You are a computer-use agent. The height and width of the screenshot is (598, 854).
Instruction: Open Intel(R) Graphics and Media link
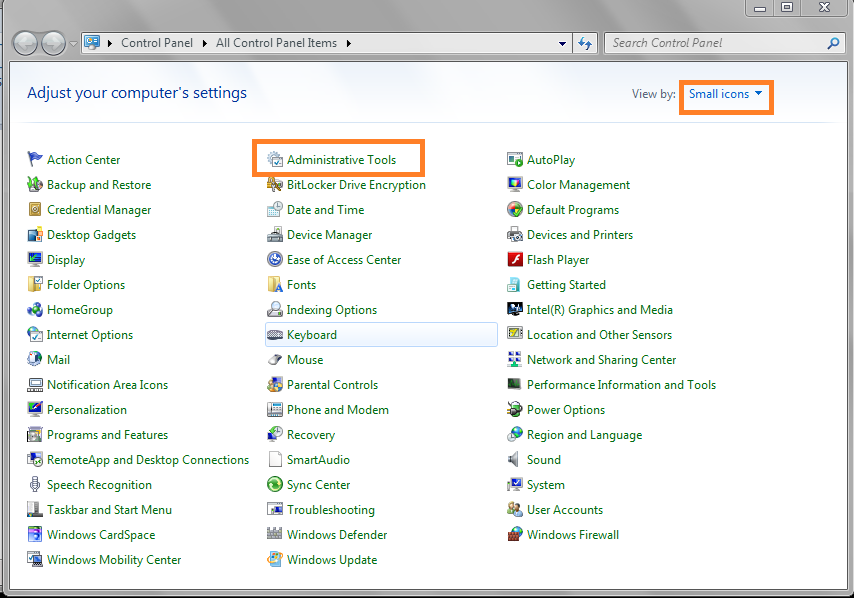pyautogui.click(x=599, y=310)
